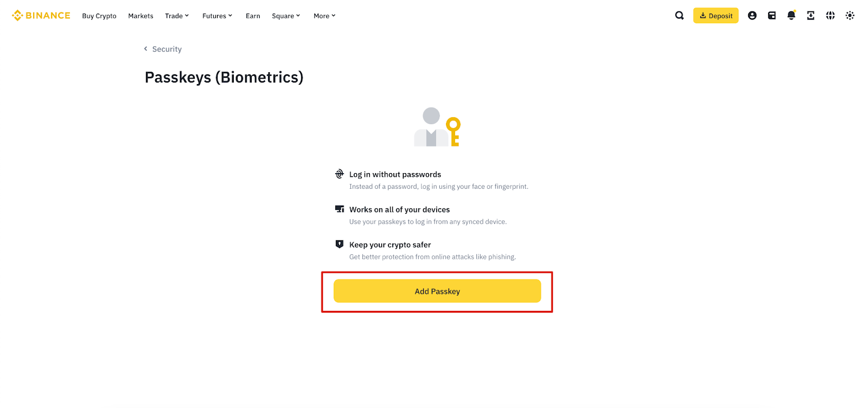This screenshot has width=868, height=408.
Task: Click the search magnifier icon
Action: [x=679, y=16]
